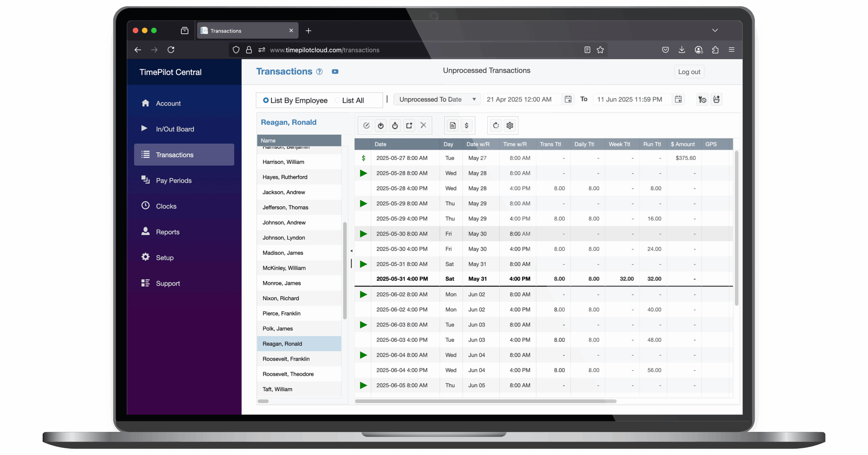The height and width of the screenshot is (455, 868).
Task: Select the List By Employee radio button
Action: (266, 100)
